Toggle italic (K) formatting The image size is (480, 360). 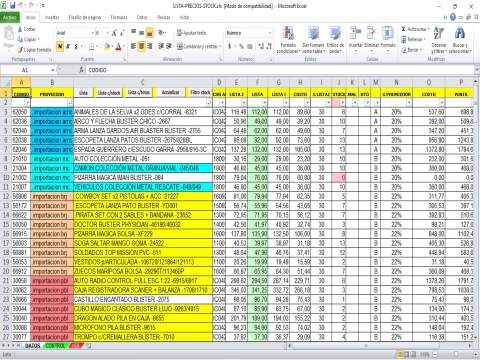coord(68,46)
